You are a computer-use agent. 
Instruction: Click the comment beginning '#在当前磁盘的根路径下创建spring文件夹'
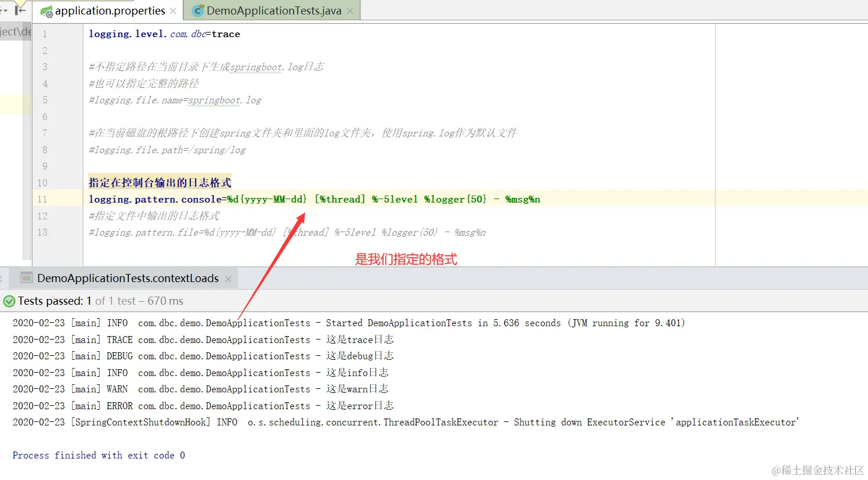point(303,133)
